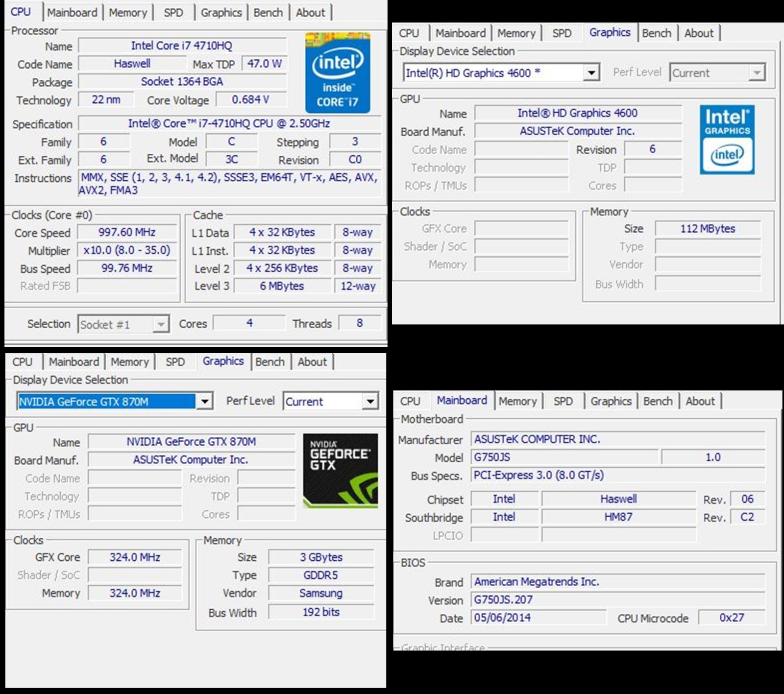Open SPD tab in the Intel HD Graphics window
784x694 pixels.
pyautogui.click(x=562, y=33)
